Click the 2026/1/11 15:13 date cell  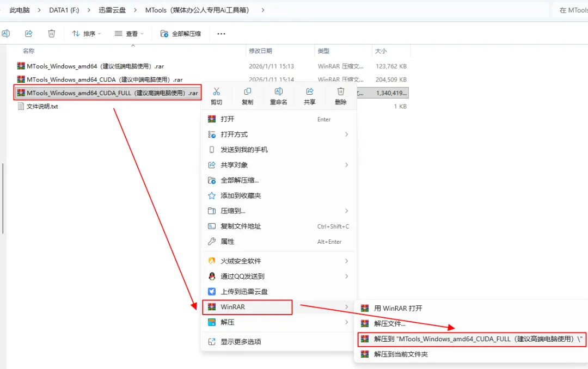point(272,66)
